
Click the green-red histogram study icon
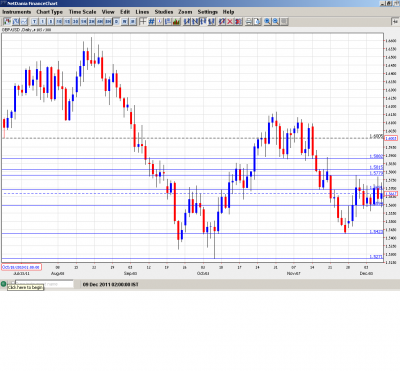point(176,22)
